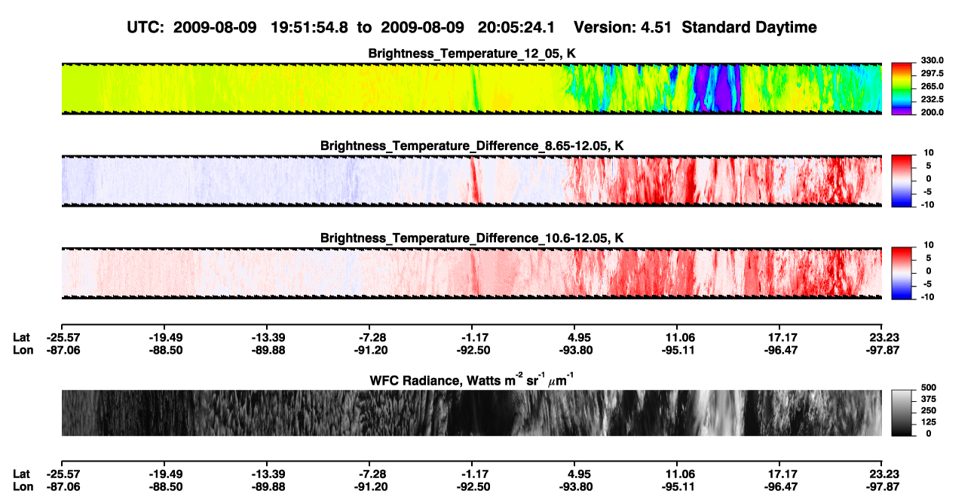Click the 'Lat' row label beneath WFC image

pos(22,474)
